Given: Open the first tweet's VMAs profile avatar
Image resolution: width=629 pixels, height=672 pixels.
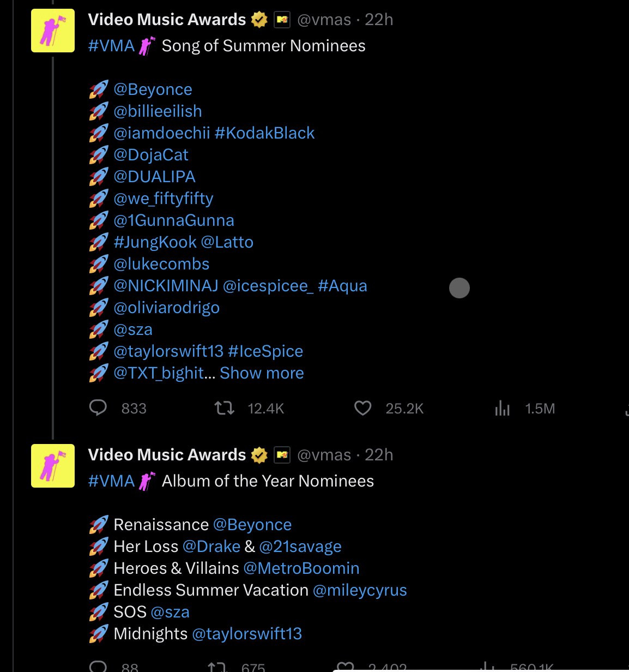Looking at the screenshot, I should click(x=53, y=31).
